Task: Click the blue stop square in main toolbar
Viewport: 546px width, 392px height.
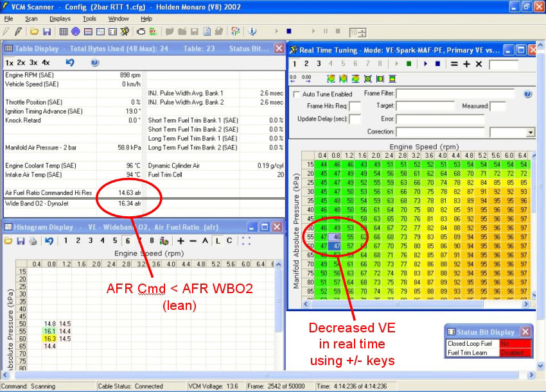Action: 289,31
